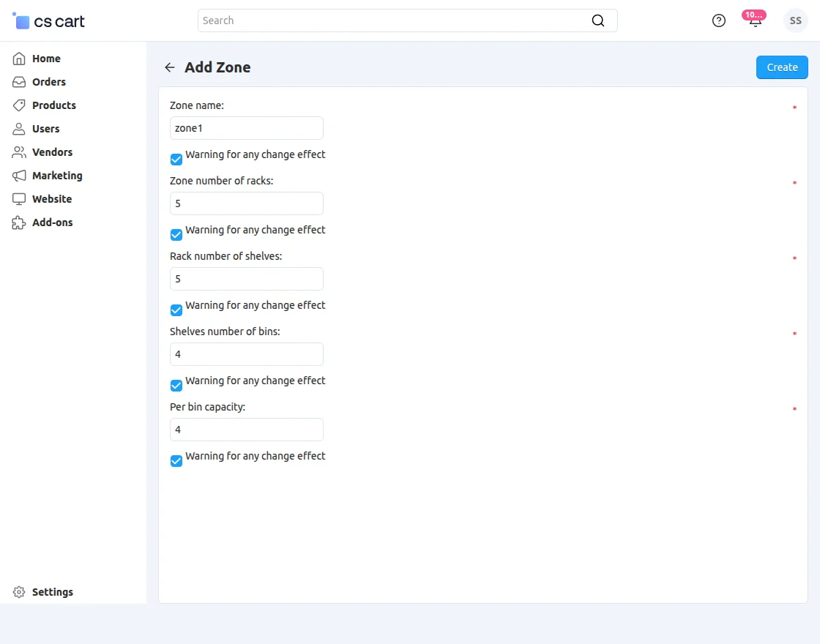
Task: Open the notifications bell icon
Action: point(755,20)
